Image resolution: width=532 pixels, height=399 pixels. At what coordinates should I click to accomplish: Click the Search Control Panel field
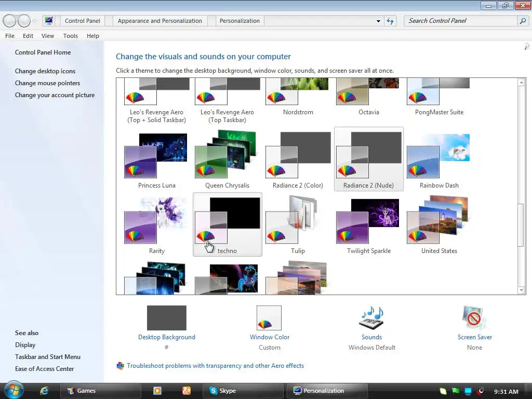(461, 21)
